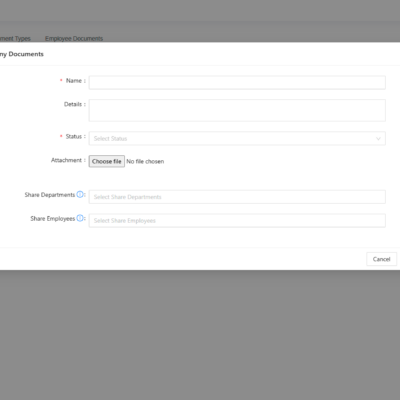The width and height of the screenshot is (400, 400).
Task: Click the Attachment label
Action: point(66,160)
